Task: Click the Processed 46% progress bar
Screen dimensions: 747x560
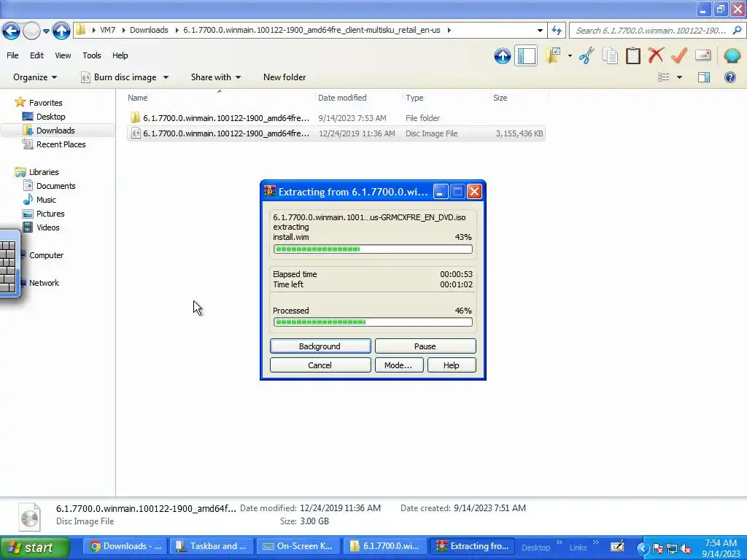Action: pyautogui.click(x=373, y=322)
